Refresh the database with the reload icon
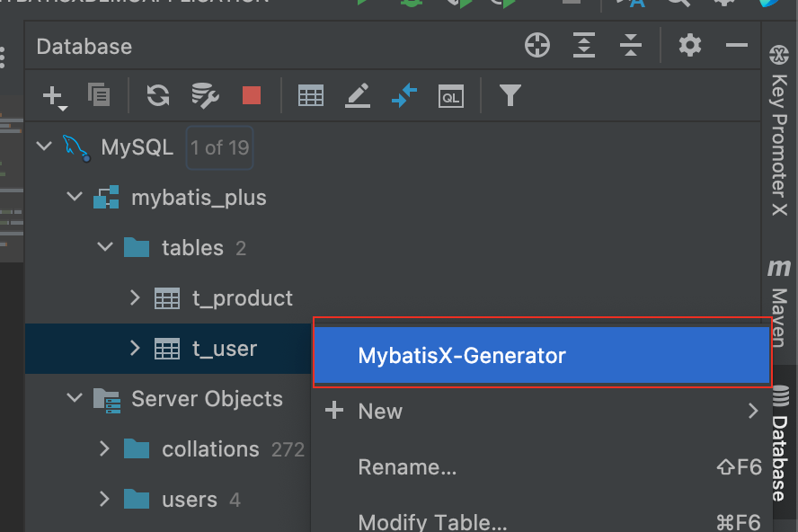798x532 pixels. 158,94
